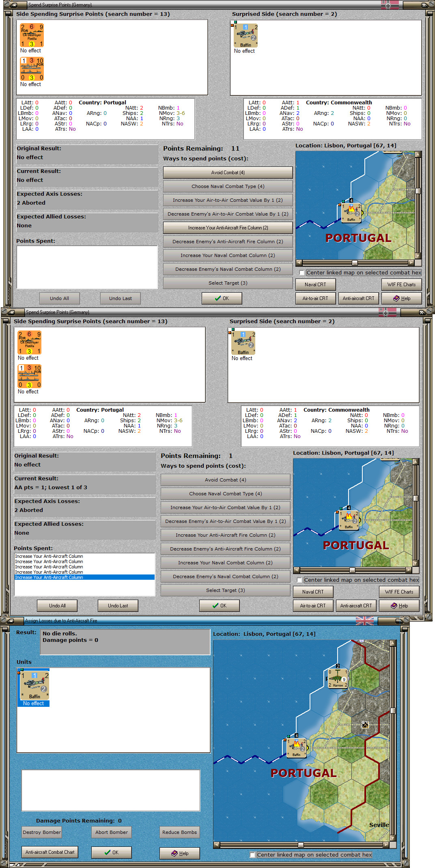This screenshot has width=435, height=868.
Task: Select CA Destroyer Flotilla counter in 1-point-remaining window
Action: tap(30, 342)
